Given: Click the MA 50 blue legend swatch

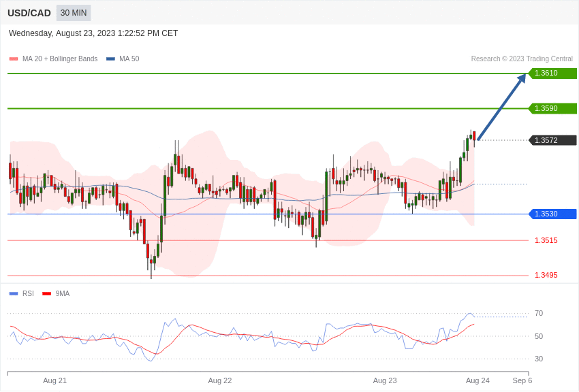Looking at the screenshot, I should pyautogui.click(x=110, y=59).
